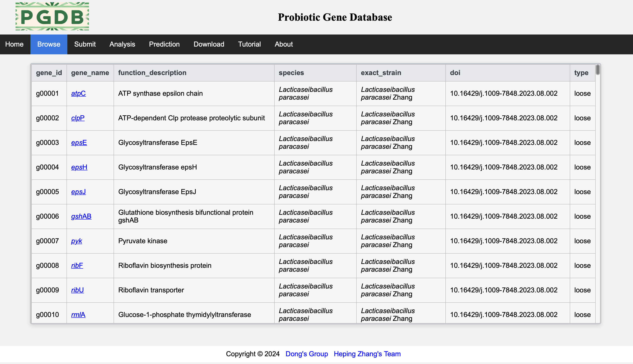
Task: Navigate to the Prediction page
Action: 164,44
